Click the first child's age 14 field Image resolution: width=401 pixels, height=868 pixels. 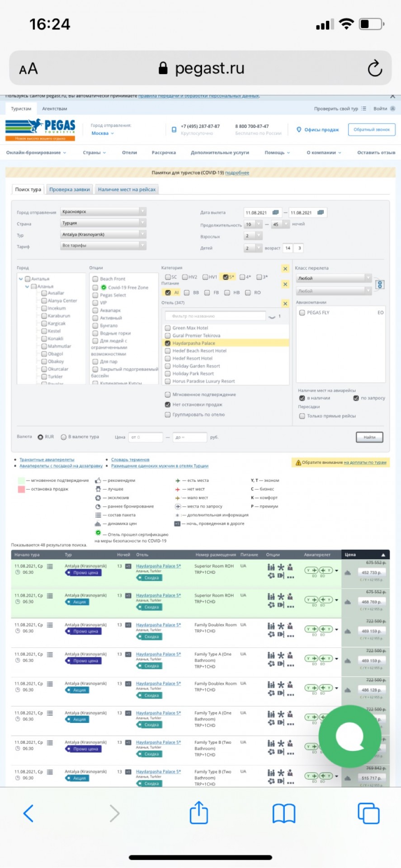[288, 248]
